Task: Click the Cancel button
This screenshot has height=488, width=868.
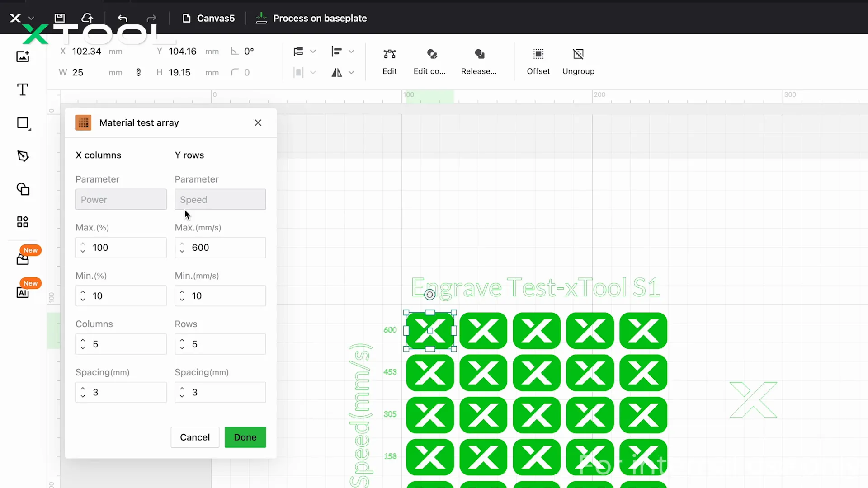Action: click(x=195, y=437)
